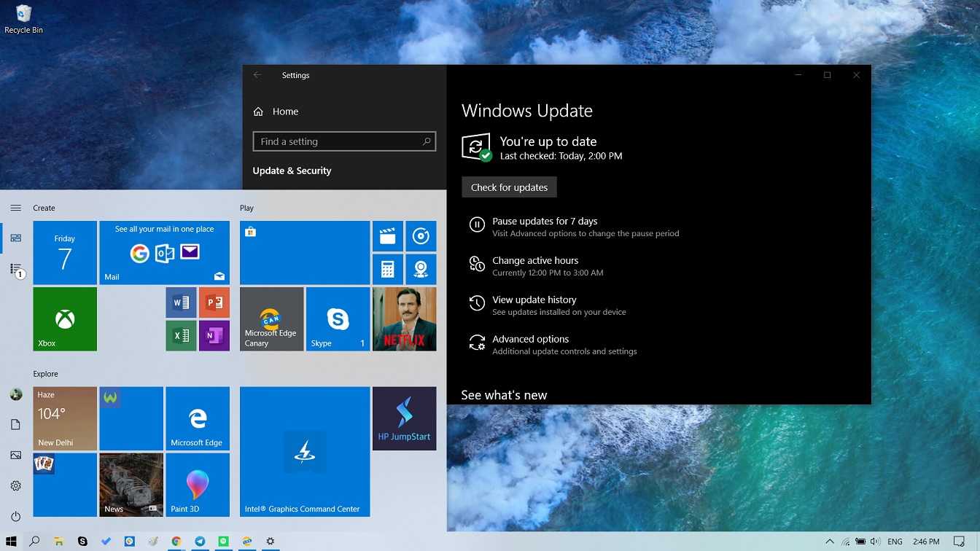
Task: Open Microsoft Edge Canary tile
Action: click(x=271, y=319)
